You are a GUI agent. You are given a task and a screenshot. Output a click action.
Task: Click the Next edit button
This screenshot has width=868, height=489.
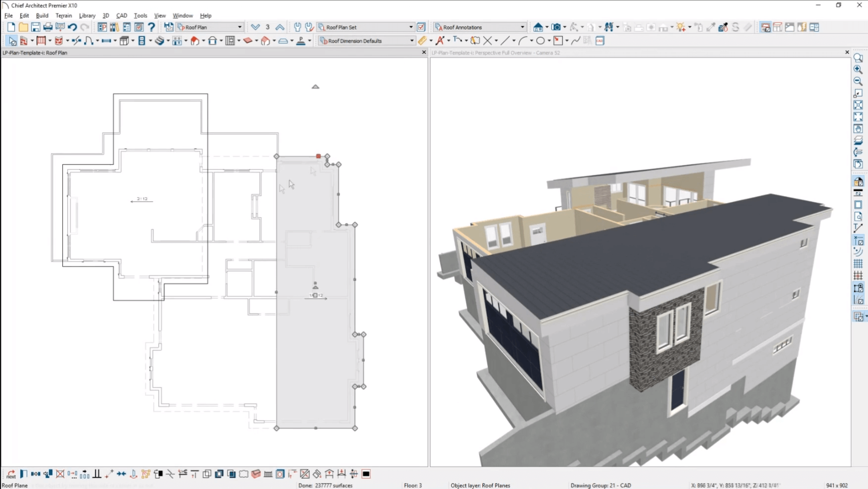[10, 474]
